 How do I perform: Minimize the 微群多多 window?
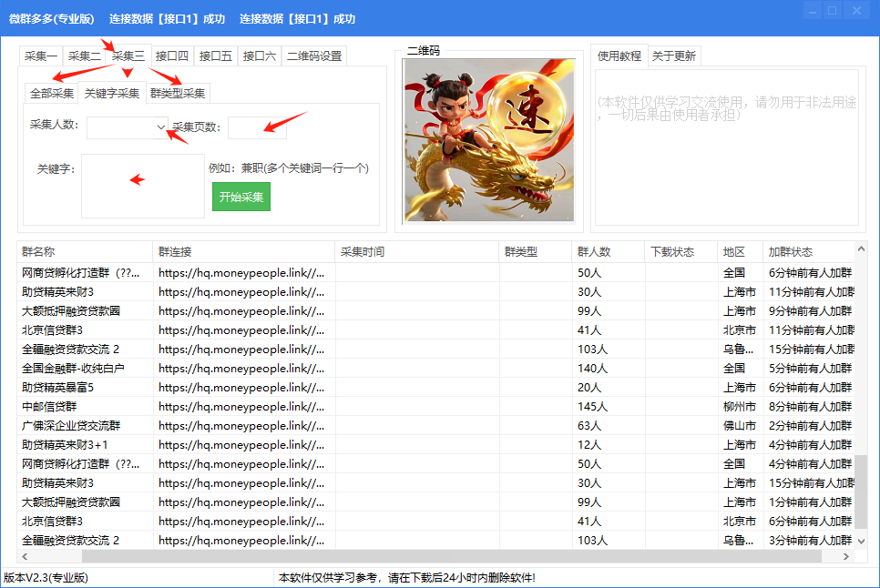[x=812, y=11]
